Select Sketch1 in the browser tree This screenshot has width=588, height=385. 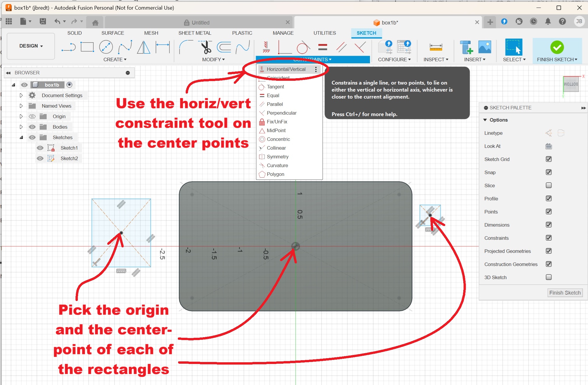[69, 148]
